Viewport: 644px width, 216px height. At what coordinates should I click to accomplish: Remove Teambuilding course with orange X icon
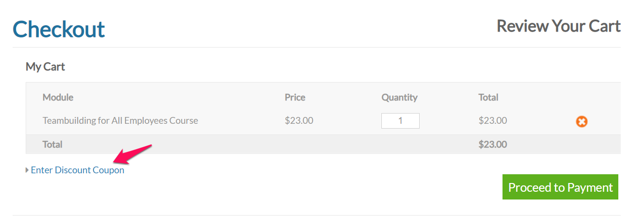[x=581, y=121]
